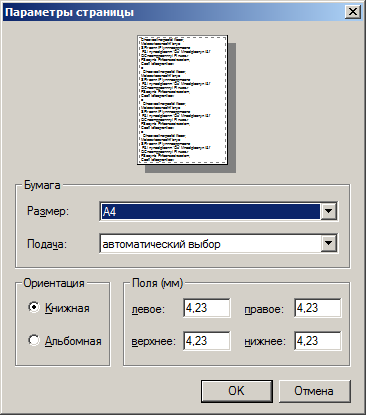
Task: Click the page preview thumbnail
Action: coord(183,100)
